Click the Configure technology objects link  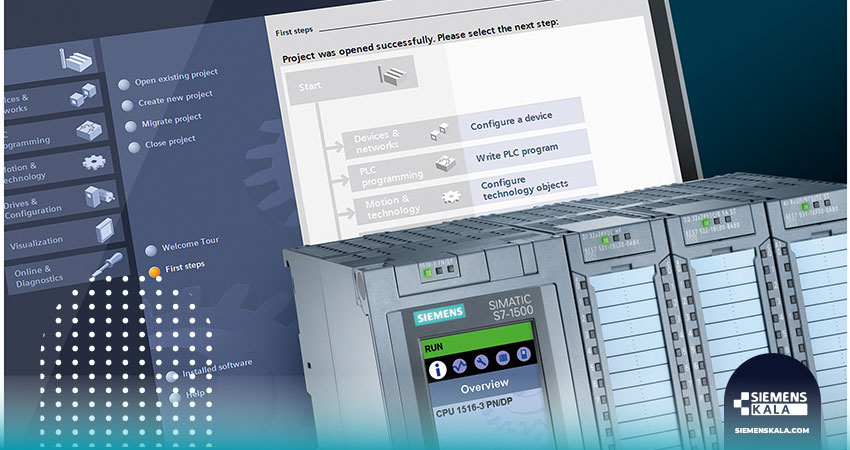click(x=524, y=188)
